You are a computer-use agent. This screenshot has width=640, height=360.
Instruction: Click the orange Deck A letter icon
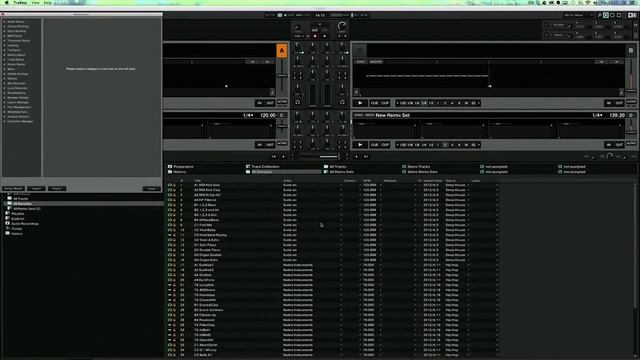[282, 51]
